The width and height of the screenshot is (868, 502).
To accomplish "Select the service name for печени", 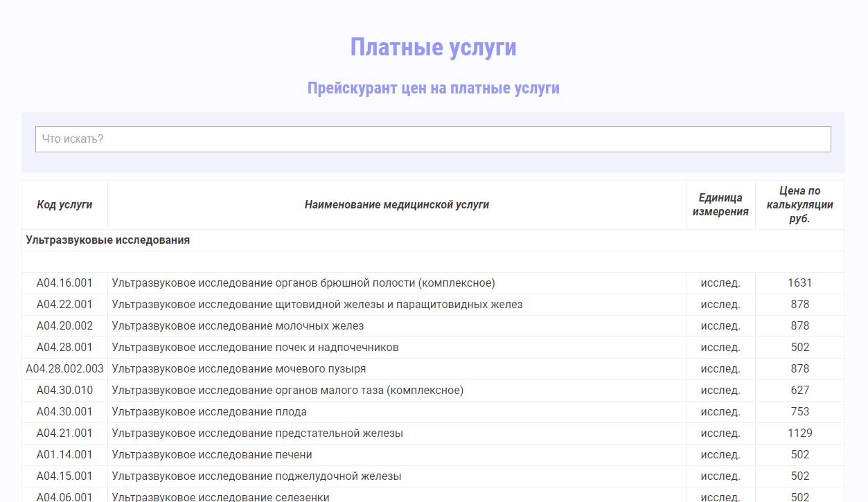I will (212, 455).
